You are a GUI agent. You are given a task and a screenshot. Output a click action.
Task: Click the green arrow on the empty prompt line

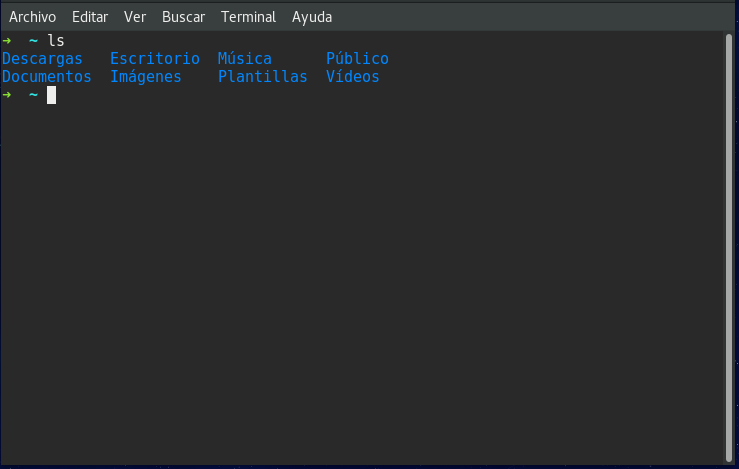click(x=7, y=95)
